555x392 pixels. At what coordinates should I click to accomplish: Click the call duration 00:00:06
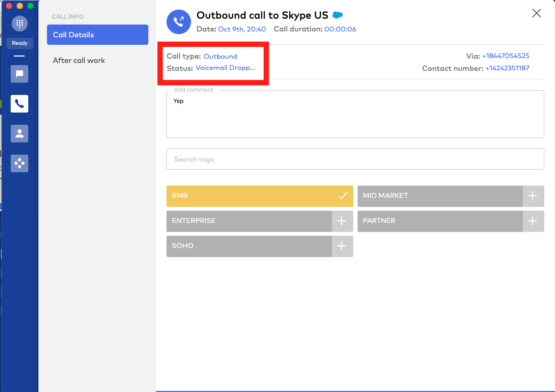pos(340,29)
